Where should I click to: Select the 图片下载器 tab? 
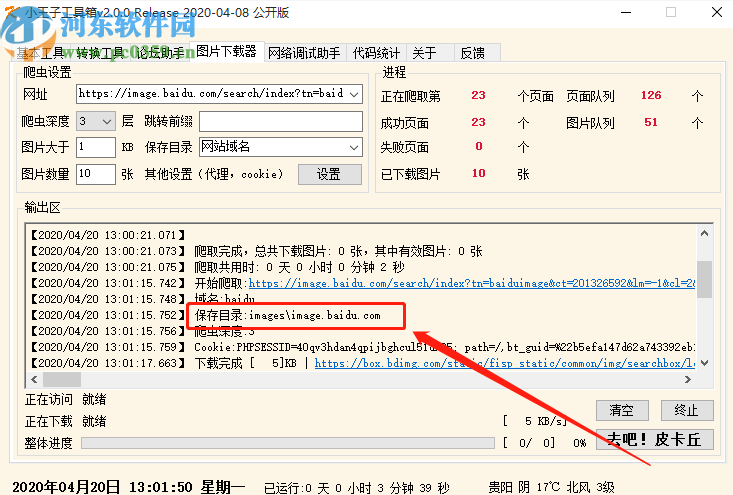pyautogui.click(x=227, y=51)
